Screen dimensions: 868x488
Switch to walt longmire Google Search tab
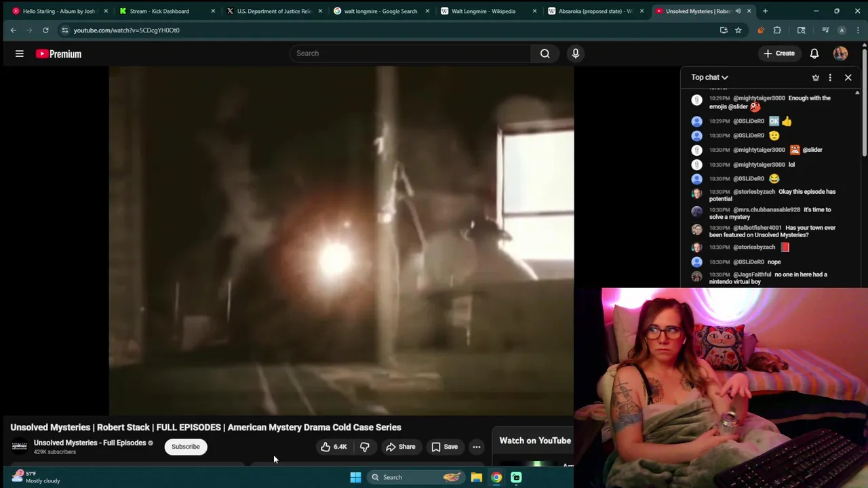coord(380,11)
